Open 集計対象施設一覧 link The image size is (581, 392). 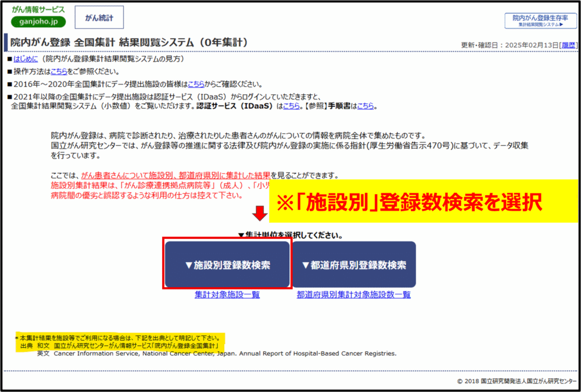point(227,294)
